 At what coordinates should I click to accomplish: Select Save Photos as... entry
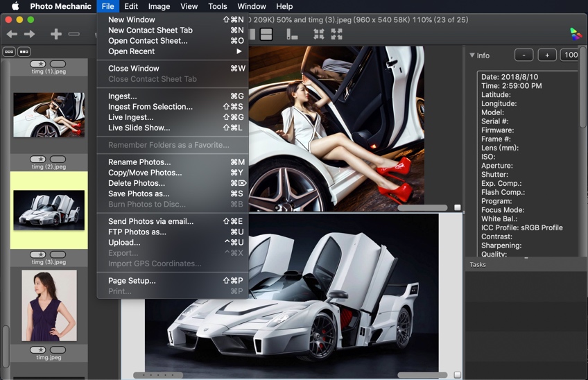tap(173, 193)
